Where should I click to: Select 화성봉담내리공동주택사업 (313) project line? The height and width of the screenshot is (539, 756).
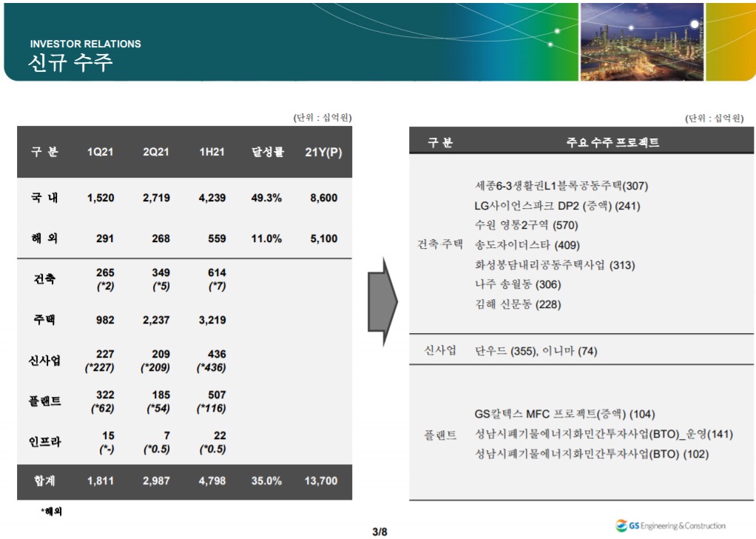(x=555, y=265)
